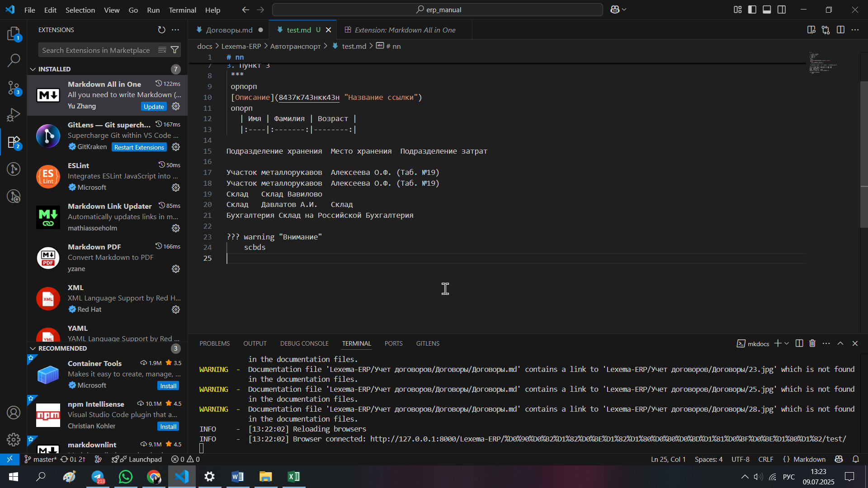This screenshot has width=868, height=488.
Task: Open preview to the side
Action: click(x=811, y=30)
